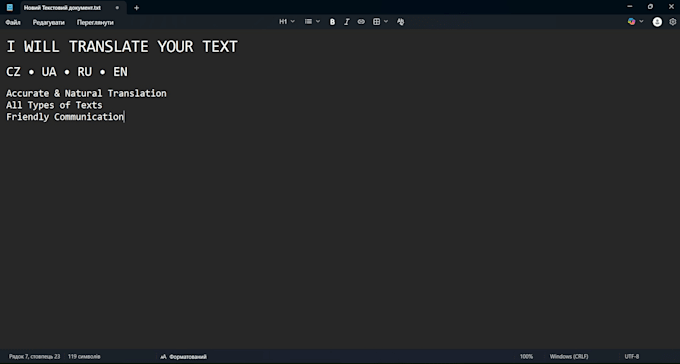Open the Copilot icon
Image resolution: width=680 pixels, height=364 pixels.
[631, 22]
